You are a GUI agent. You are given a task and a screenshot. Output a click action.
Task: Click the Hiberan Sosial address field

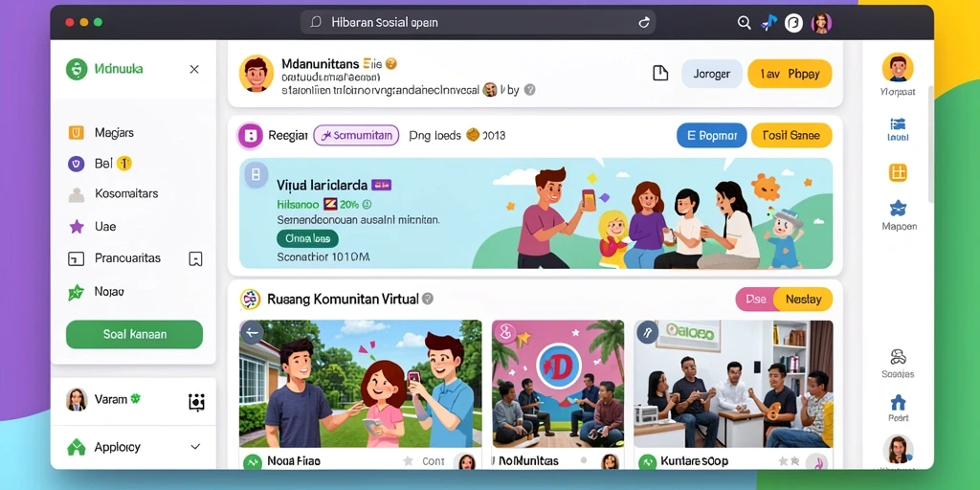tap(478, 23)
